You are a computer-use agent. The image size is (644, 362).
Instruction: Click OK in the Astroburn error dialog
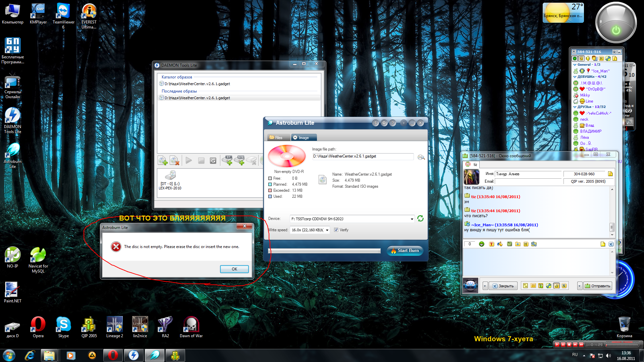pos(234,269)
